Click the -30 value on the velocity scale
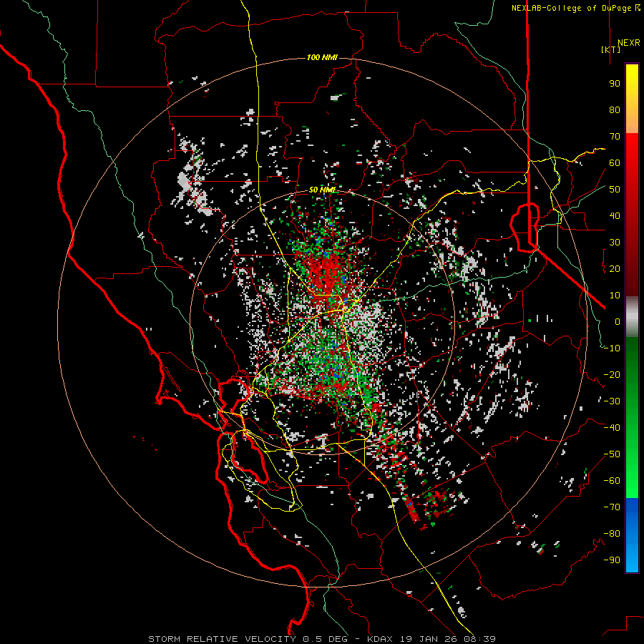 tap(612, 401)
